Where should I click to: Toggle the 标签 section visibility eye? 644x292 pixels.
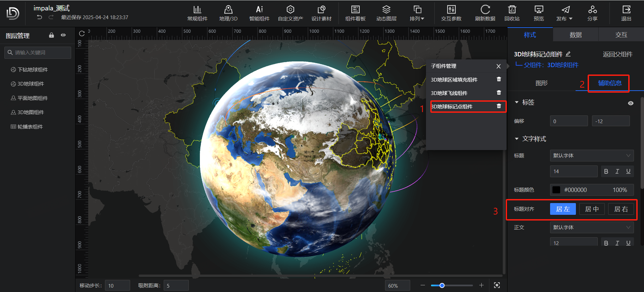click(631, 103)
